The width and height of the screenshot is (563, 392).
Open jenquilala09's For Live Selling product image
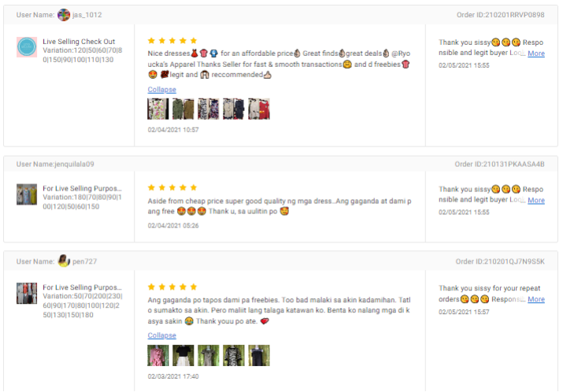click(x=27, y=194)
